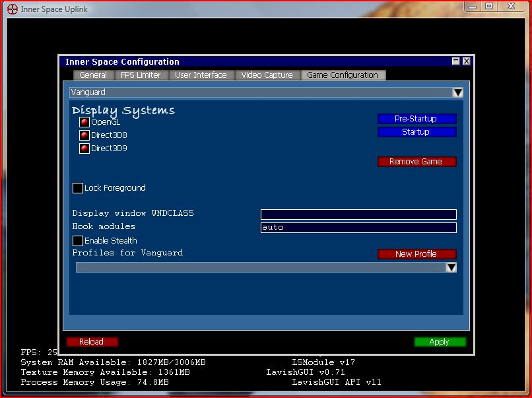Click the Startup button

coord(416,131)
